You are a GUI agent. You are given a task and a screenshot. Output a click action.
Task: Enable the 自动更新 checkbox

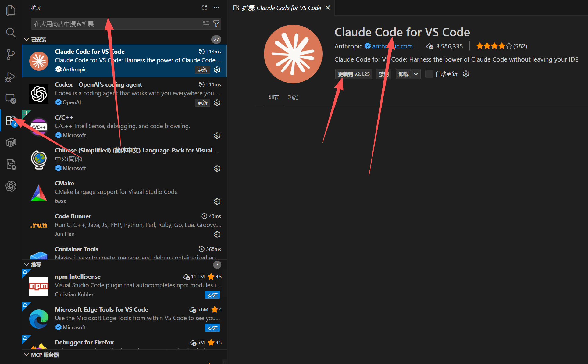coord(429,74)
